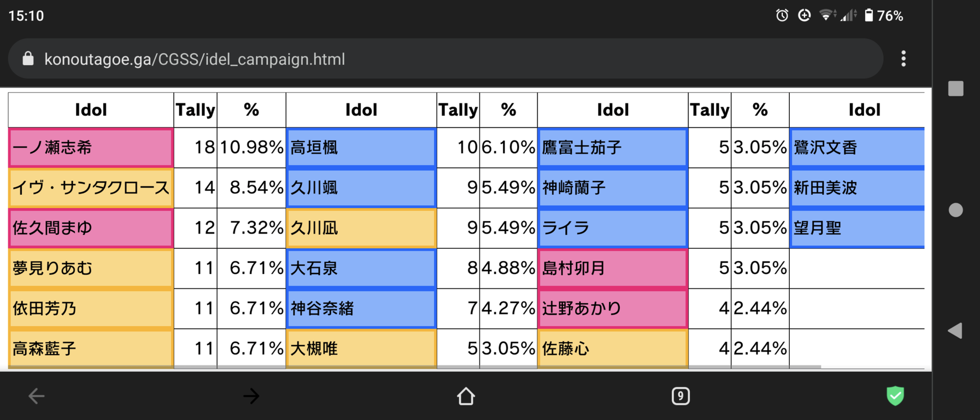Click the 4.88% percentage cell

click(508, 268)
